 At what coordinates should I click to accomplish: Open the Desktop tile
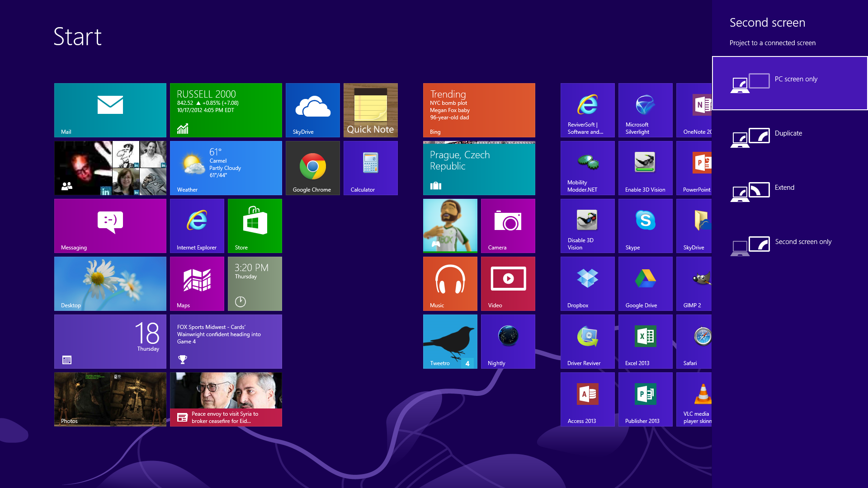pos(110,284)
